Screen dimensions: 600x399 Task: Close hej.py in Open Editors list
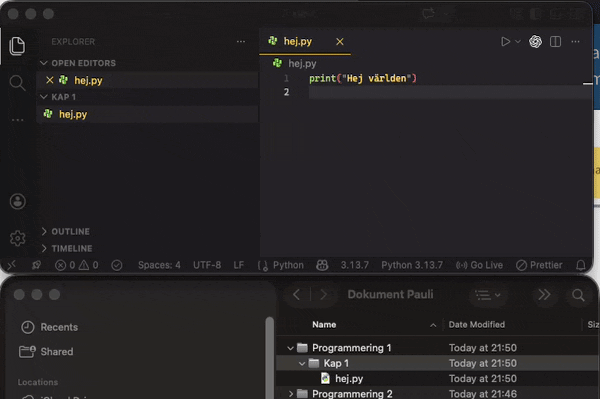tap(50, 80)
